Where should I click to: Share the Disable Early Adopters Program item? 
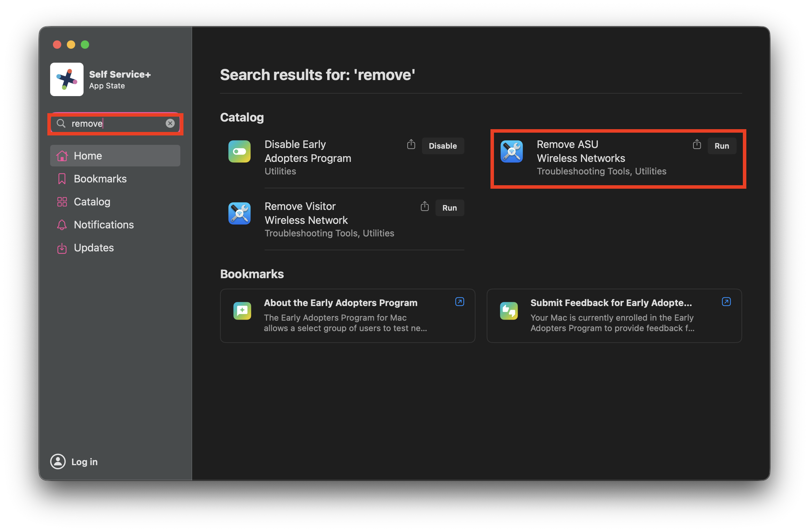pyautogui.click(x=411, y=144)
